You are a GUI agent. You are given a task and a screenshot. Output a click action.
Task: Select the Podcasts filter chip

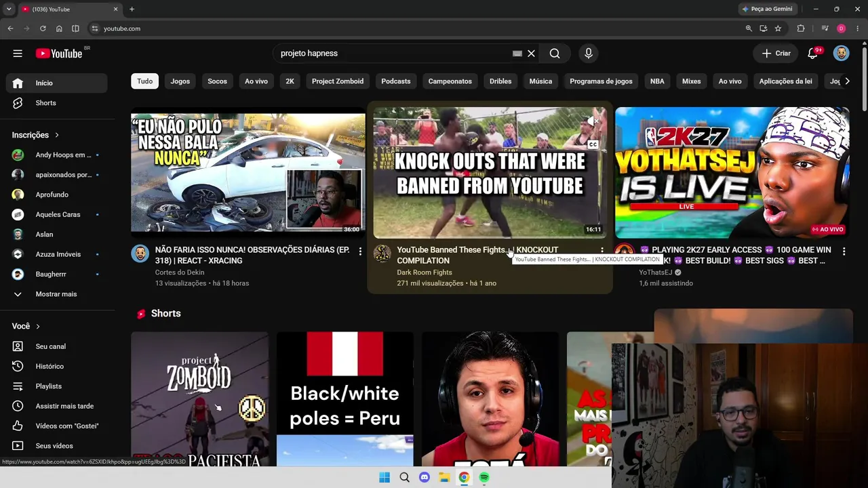pyautogui.click(x=396, y=81)
